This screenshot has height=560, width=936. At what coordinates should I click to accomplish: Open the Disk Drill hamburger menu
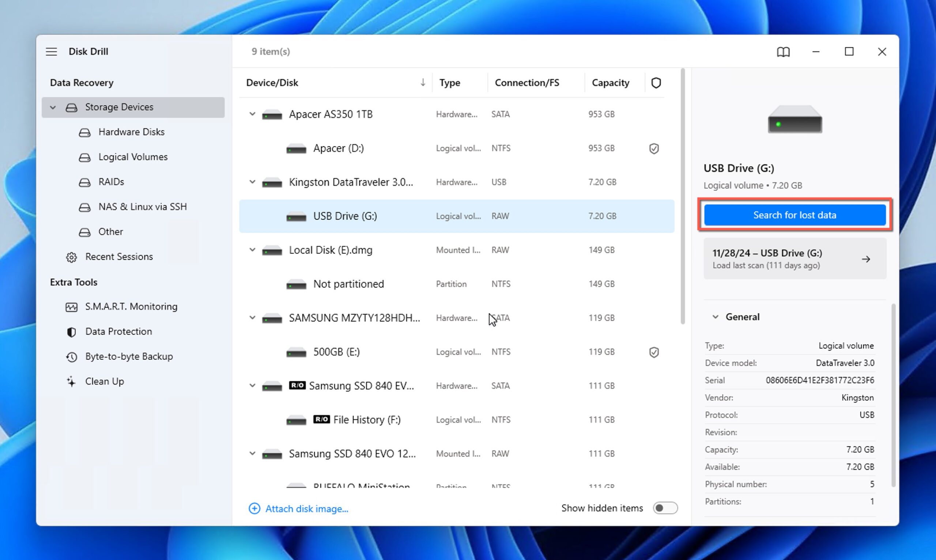(x=51, y=52)
